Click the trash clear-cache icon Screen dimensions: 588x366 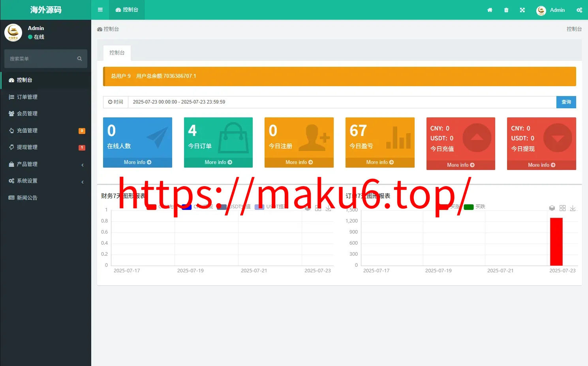pyautogui.click(x=506, y=10)
